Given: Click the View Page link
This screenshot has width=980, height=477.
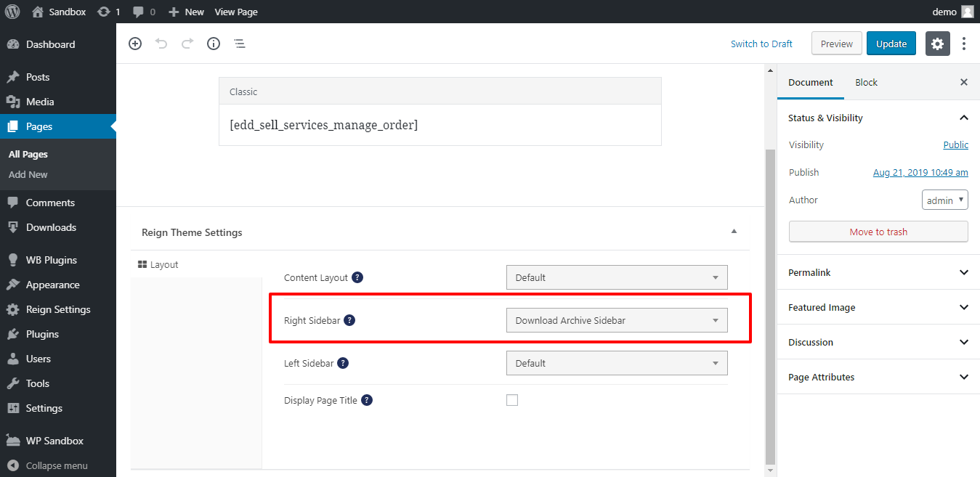Looking at the screenshot, I should pyautogui.click(x=236, y=12).
